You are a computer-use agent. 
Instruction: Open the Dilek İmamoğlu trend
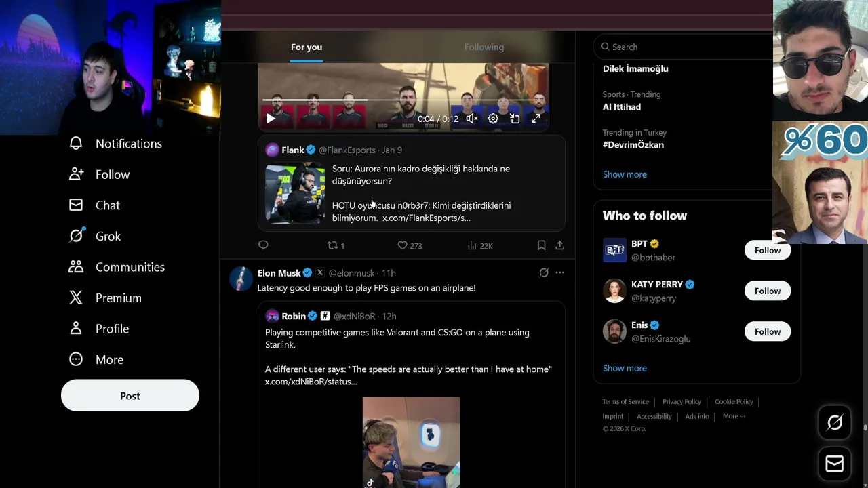pos(635,68)
